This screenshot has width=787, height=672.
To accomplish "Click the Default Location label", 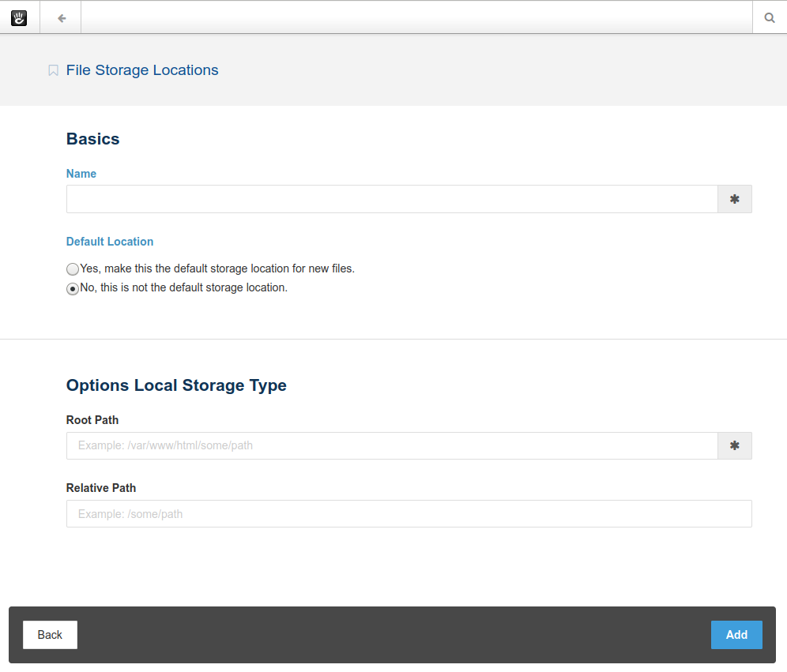I will tap(110, 242).
